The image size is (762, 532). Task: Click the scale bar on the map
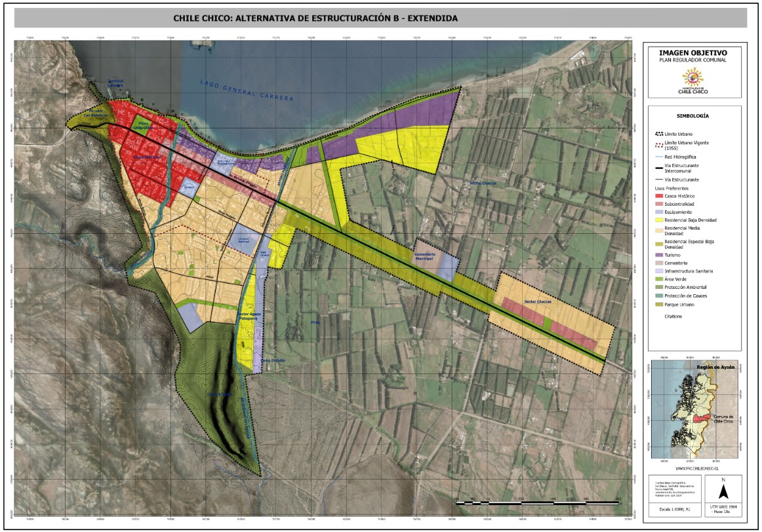click(x=538, y=502)
